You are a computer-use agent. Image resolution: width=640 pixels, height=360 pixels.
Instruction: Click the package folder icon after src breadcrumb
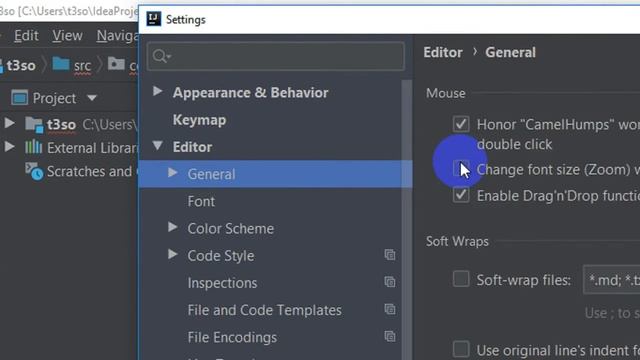pos(116,63)
